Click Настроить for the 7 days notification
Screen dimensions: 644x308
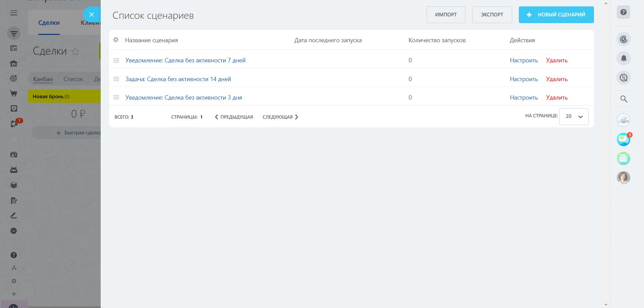[x=524, y=60]
